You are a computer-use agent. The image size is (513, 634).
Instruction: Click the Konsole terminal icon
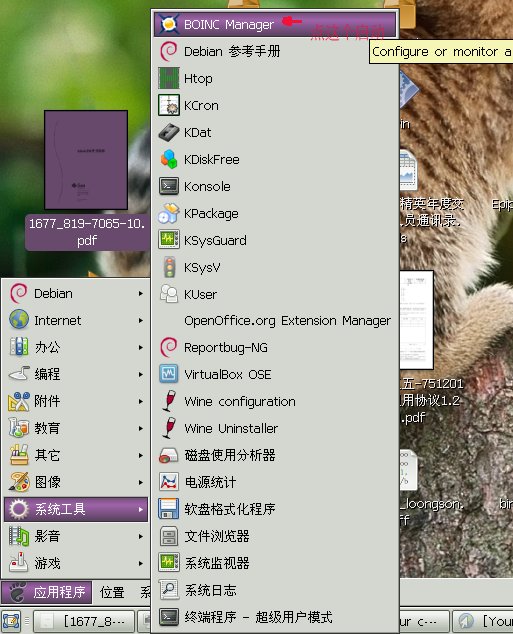[169, 186]
